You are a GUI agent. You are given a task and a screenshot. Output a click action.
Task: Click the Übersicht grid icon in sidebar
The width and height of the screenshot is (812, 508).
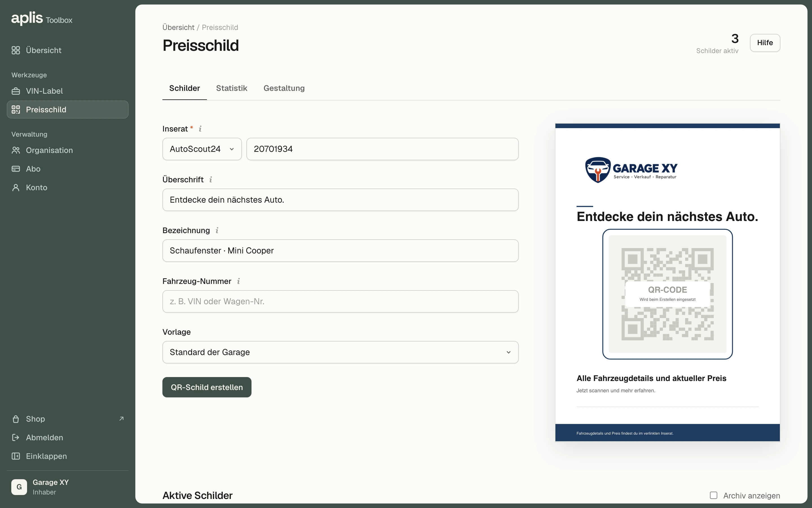(16, 51)
